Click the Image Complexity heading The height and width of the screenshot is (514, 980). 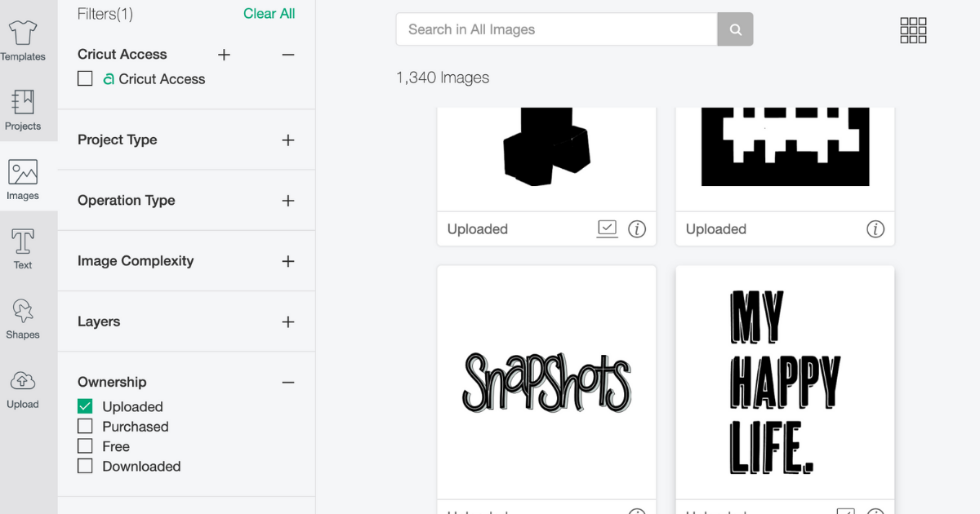(x=136, y=261)
